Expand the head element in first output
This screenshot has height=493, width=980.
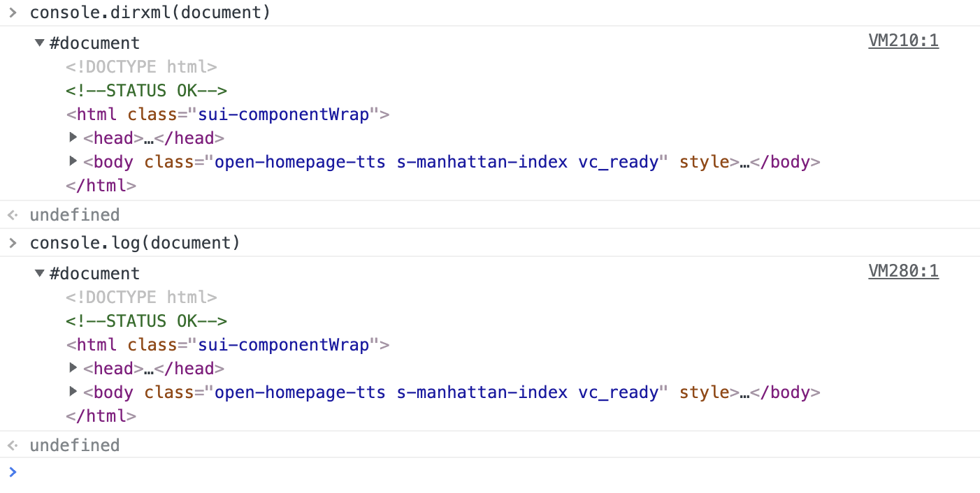[73, 138]
